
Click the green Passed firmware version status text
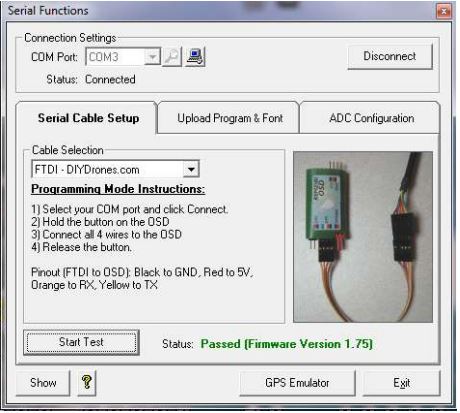(x=287, y=344)
